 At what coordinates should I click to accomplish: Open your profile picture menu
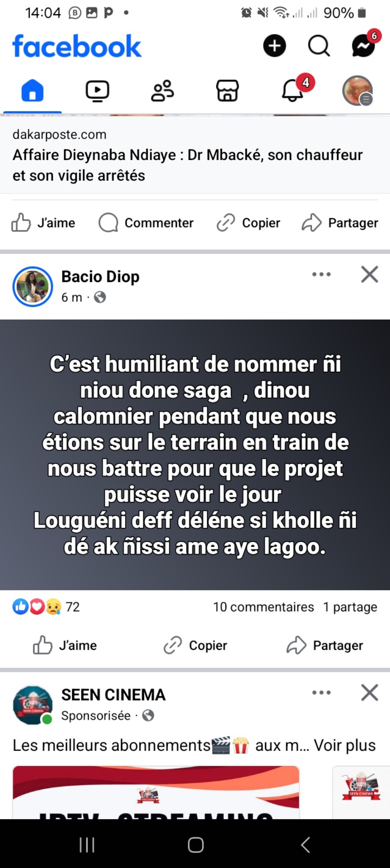pyautogui.click(x=358, y=90)
